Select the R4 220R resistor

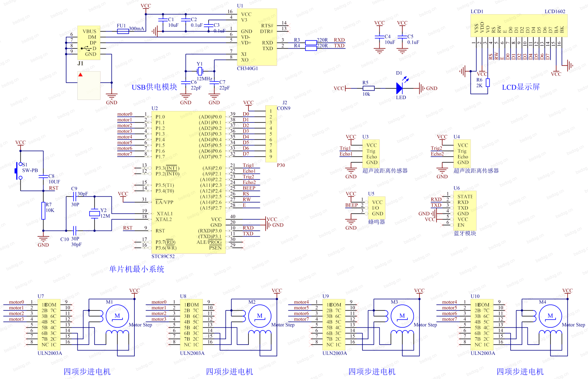[311, 48]
